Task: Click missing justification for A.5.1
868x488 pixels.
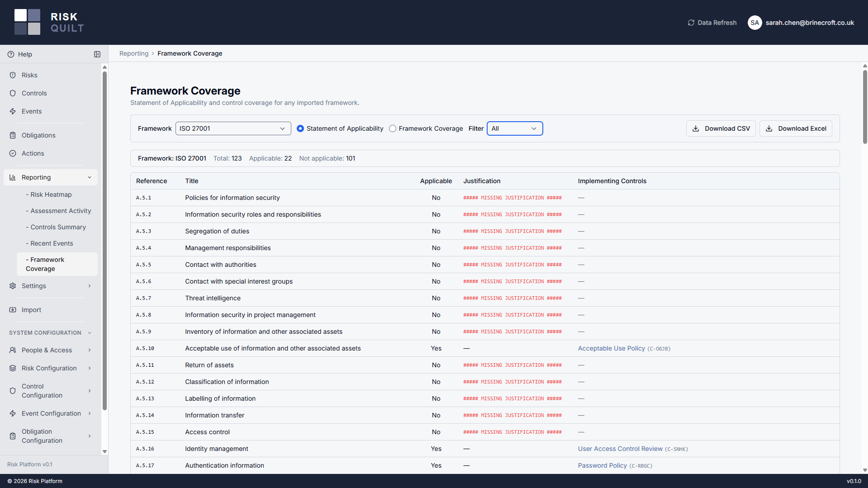Action: (512, 198)
